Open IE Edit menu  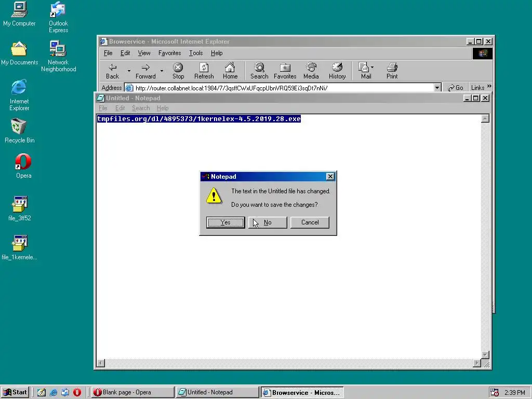(x=125, y=53)
